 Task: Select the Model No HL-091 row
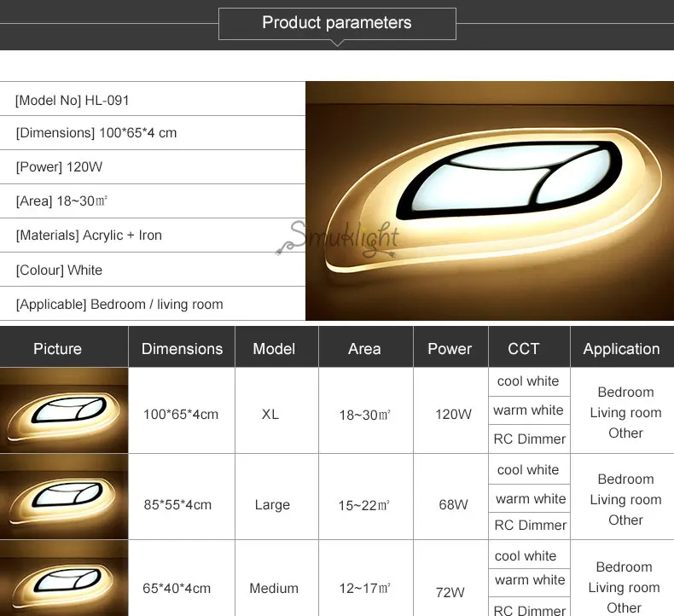click(153, 99)
